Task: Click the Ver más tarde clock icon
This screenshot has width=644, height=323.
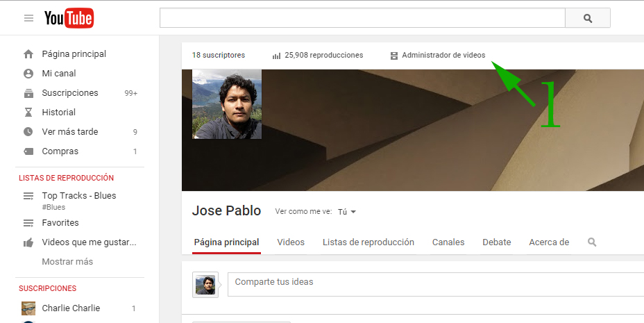Action: tap(28, 132)
